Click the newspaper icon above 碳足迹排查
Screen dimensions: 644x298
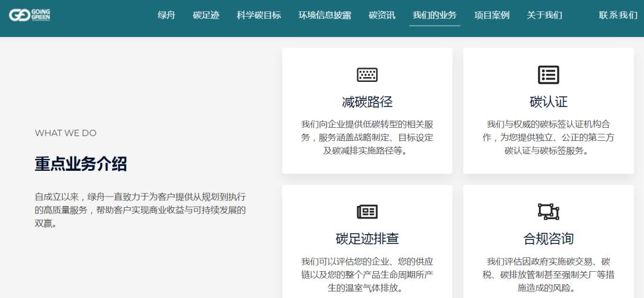pyautogui.click(x=367, y=211)
